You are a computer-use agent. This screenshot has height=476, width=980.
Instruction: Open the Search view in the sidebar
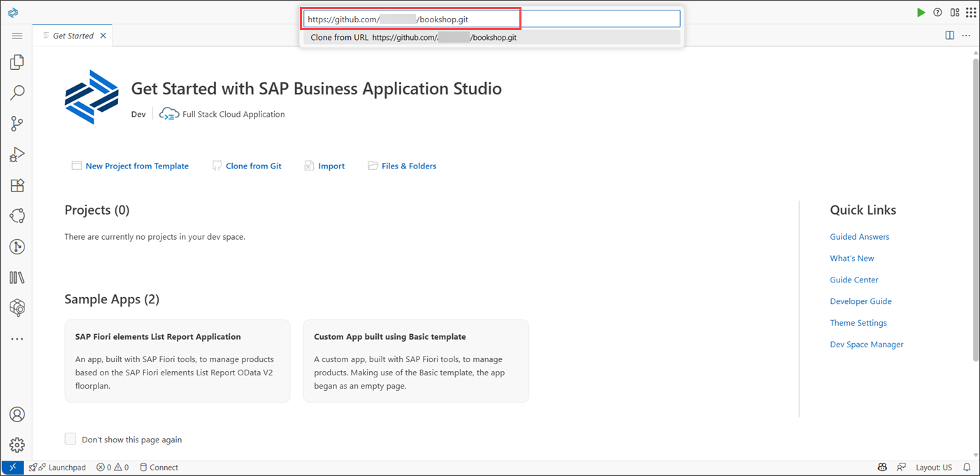point(17,92)
